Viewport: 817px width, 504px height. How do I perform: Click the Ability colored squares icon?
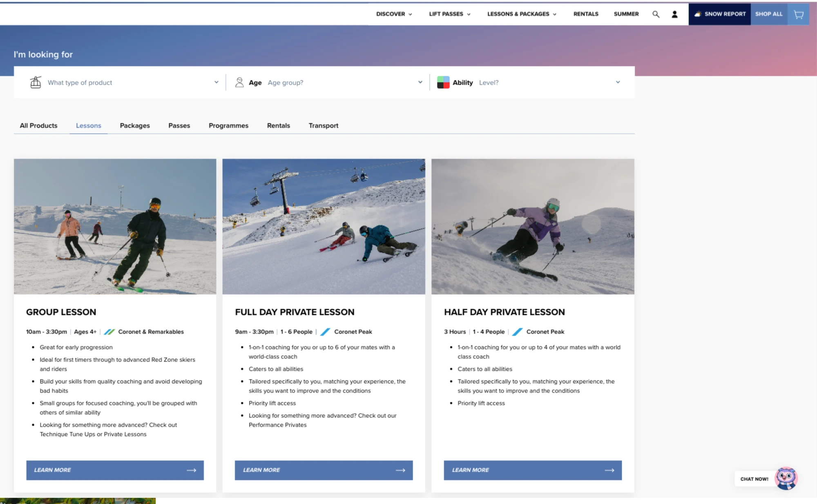pos(443,82)
